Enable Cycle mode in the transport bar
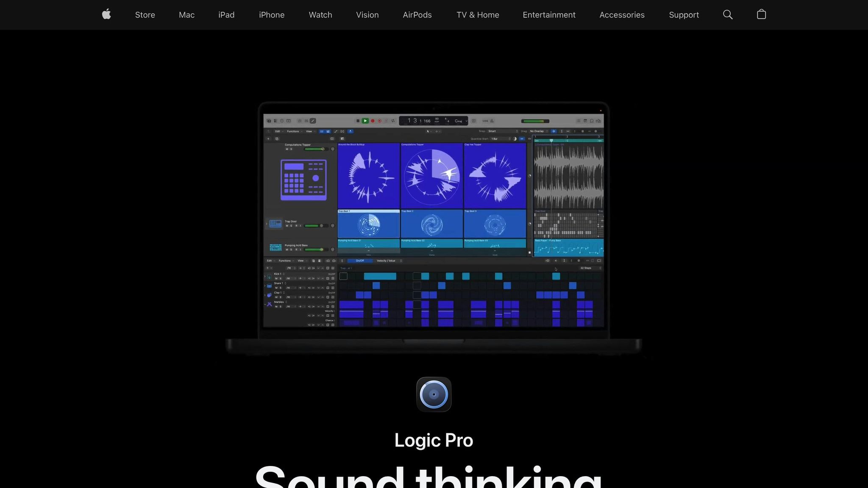The image size is (868, 488). pyautogui.click(x=393, y=121)
